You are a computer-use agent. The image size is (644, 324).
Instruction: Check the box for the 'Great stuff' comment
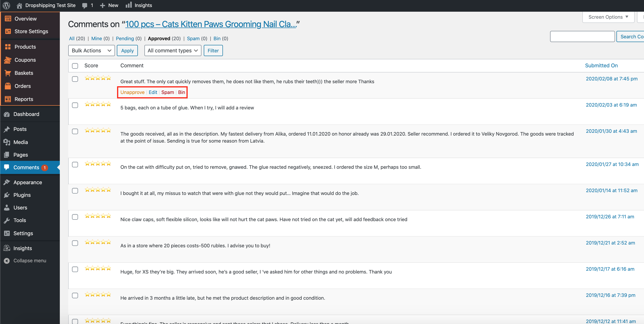pyautogui.click(x=75, y=79)
